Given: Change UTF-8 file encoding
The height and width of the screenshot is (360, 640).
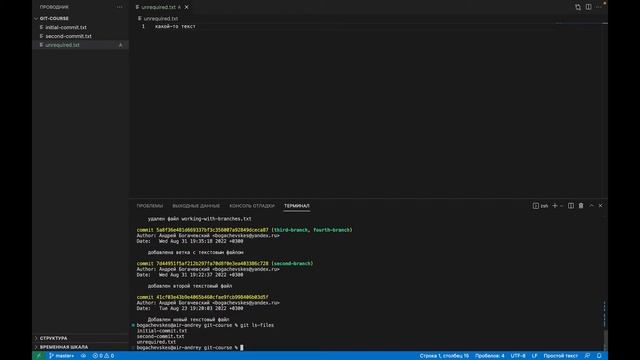Looking at the screenshot, I should (x=518, y=356).
